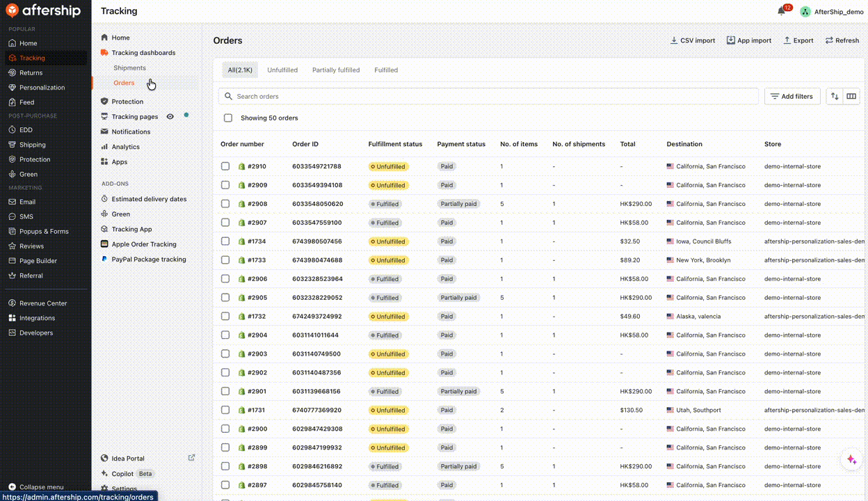The width and height of the screenshot is (868, 501).
Task: Click the search magnifier icon
Action: point(228,96)
